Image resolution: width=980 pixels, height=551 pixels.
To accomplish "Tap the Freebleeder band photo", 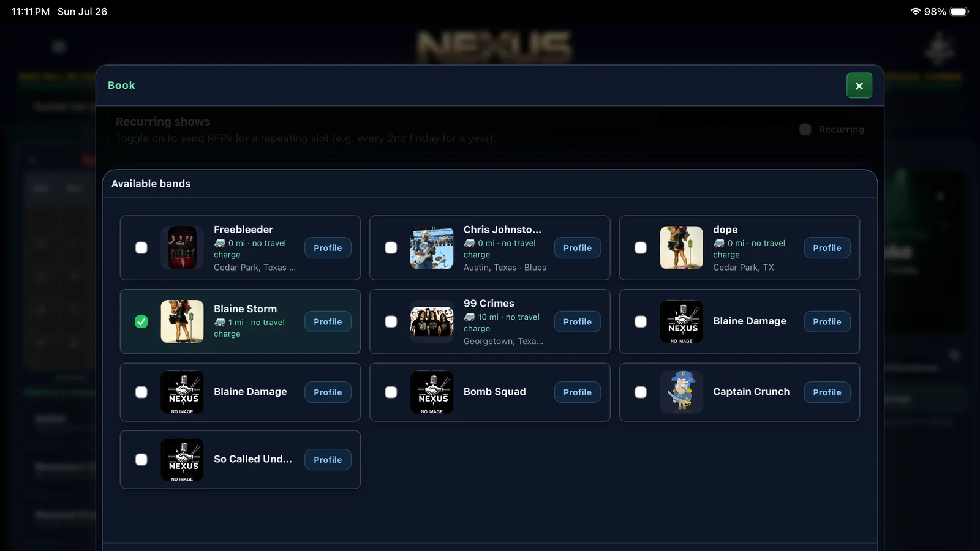I will pyautogui.click(x=182, y=248).
